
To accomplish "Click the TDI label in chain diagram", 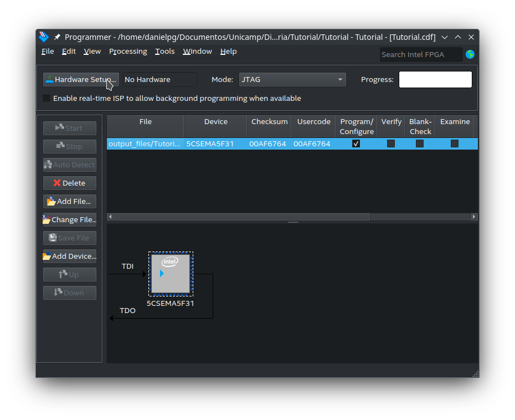I will coord(127,266).
